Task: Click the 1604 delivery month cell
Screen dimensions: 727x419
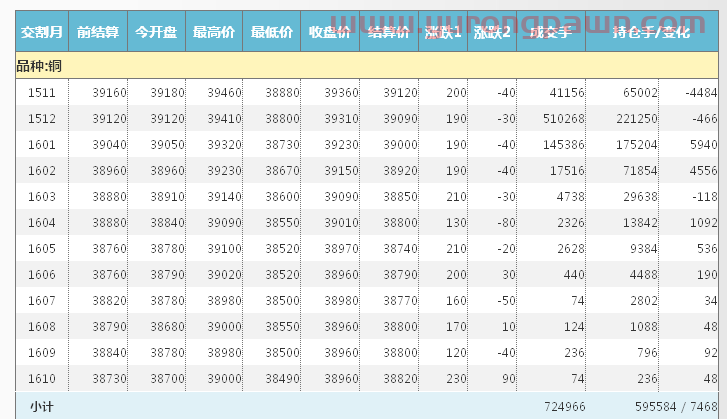Action: click(42, 222)
